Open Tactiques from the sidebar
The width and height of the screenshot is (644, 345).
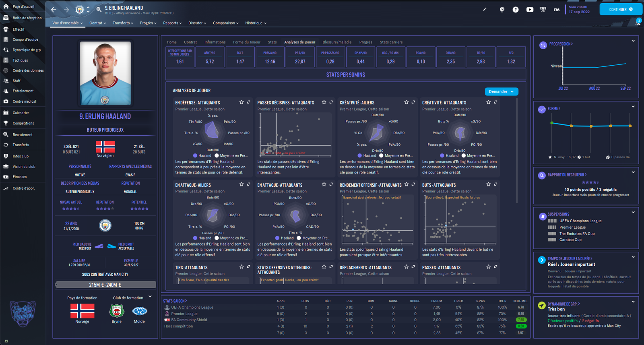20,60
